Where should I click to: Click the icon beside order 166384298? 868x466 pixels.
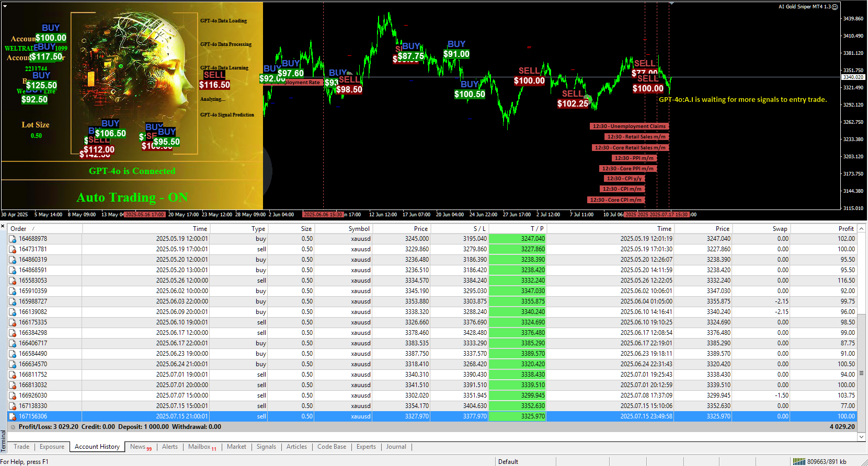[x=13, y=333]
